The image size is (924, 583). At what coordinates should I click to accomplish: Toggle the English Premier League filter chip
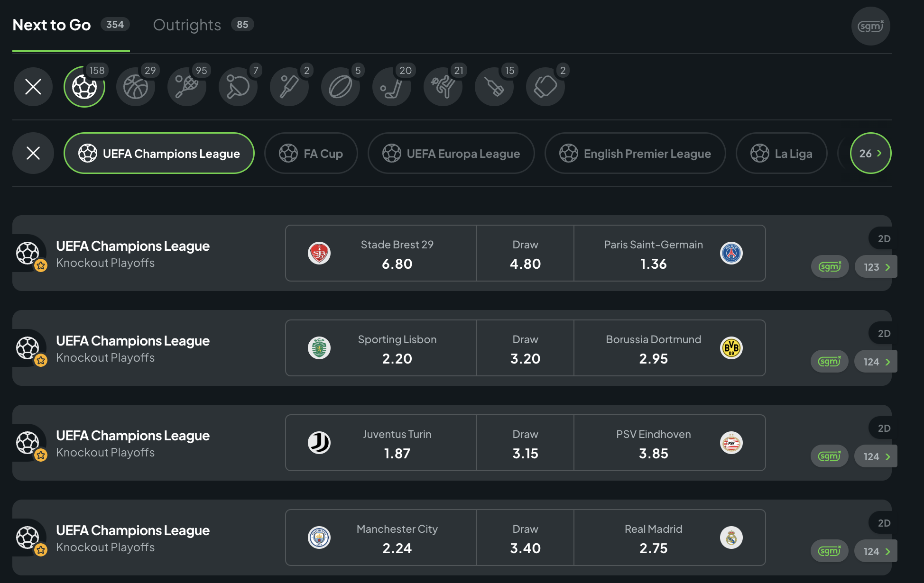coord(635,153)
